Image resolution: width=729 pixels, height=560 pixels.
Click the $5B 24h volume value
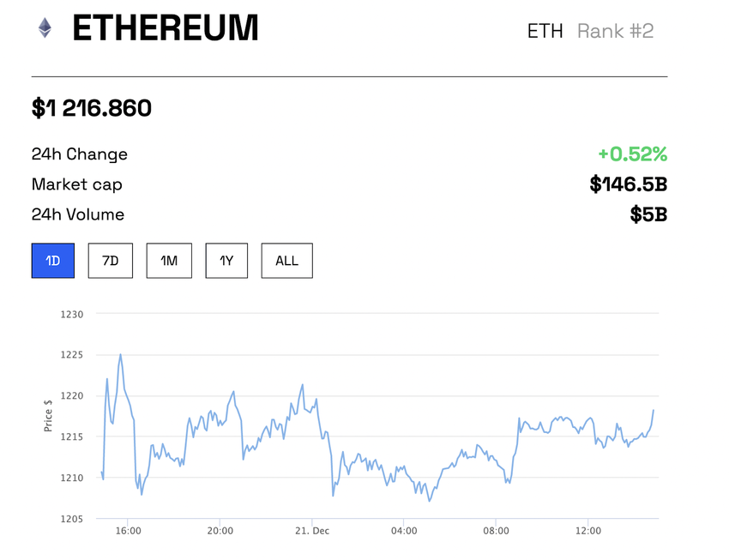pyautogui.click(x=656, y=214)
